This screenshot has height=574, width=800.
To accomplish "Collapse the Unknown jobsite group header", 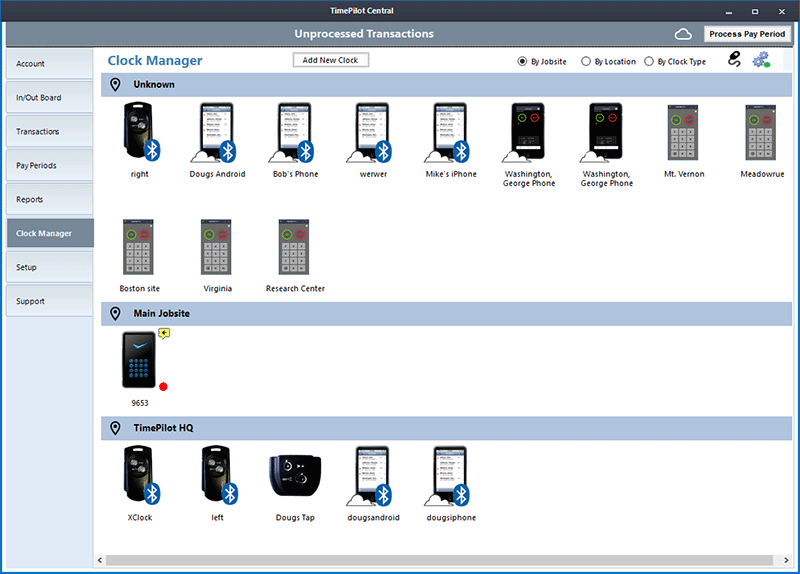I will pyautogui.click(x=153, y=85).
